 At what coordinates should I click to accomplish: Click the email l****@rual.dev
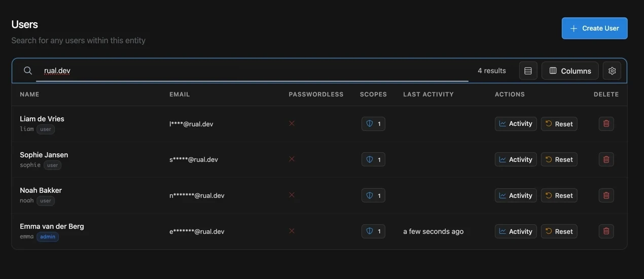tap(191, 124)
